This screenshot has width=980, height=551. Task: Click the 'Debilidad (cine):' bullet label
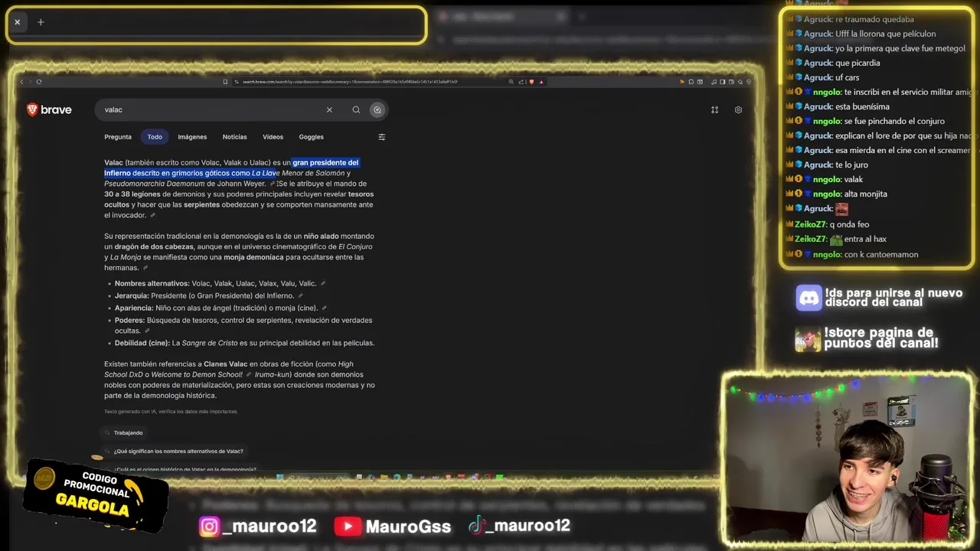[x=142, y=343]
